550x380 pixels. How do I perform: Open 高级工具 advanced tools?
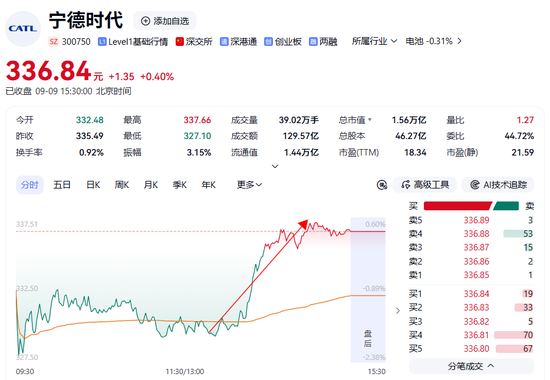pyautogui.click(x=425, y=185)
